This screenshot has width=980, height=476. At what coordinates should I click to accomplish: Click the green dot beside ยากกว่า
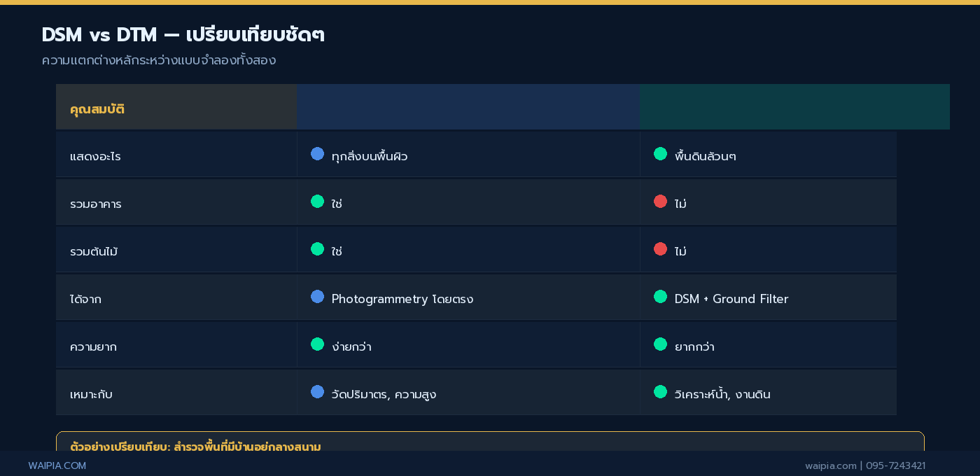click(660, 344)
